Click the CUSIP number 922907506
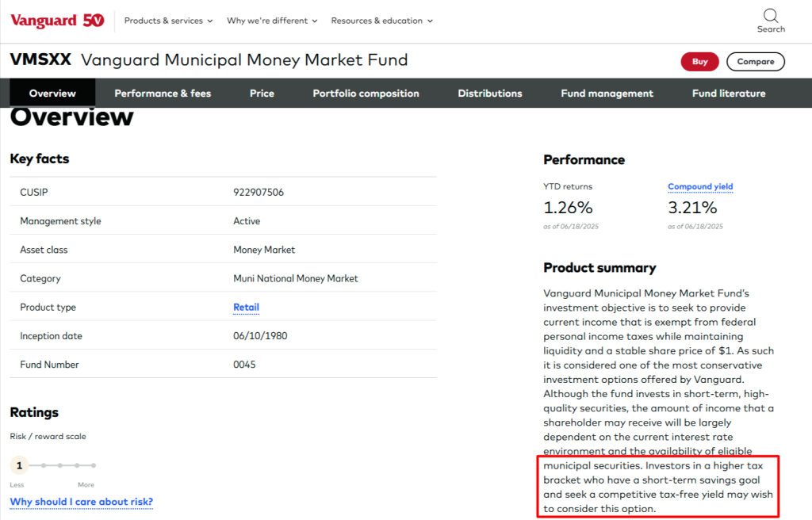 coord(259,193)
